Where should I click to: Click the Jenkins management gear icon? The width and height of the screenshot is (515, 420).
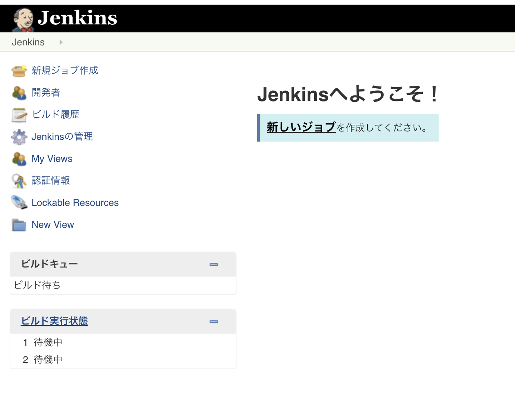19,137
